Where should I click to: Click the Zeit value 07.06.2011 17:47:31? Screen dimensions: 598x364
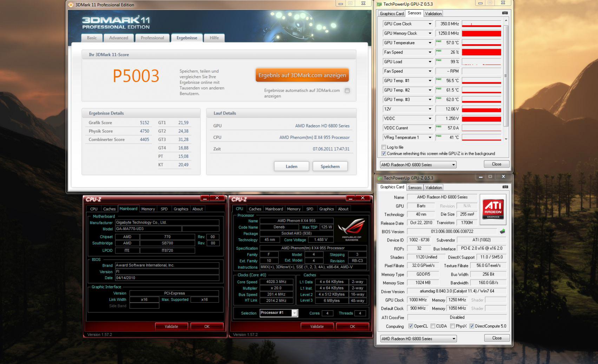point(331,149)
